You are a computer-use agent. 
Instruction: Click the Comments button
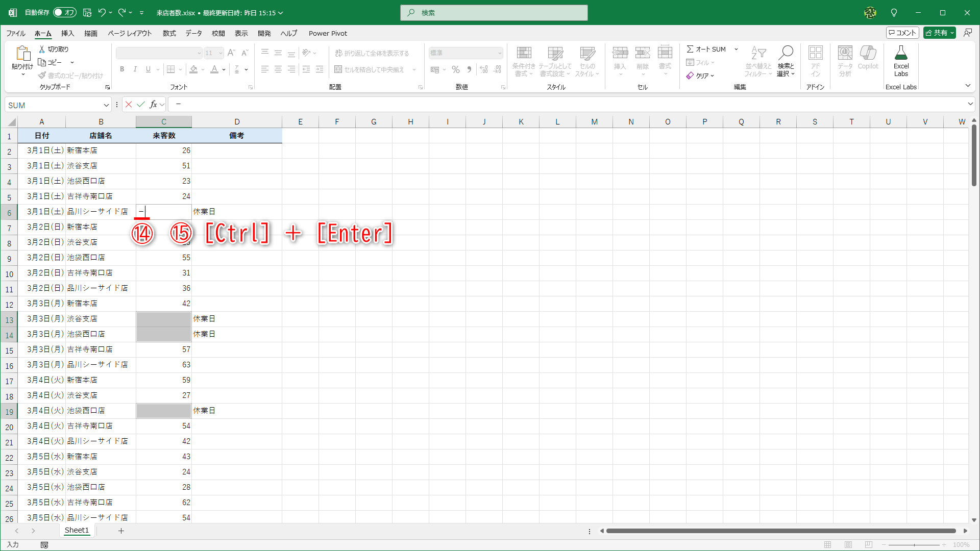pyautogui.click(x=902, y=33)
